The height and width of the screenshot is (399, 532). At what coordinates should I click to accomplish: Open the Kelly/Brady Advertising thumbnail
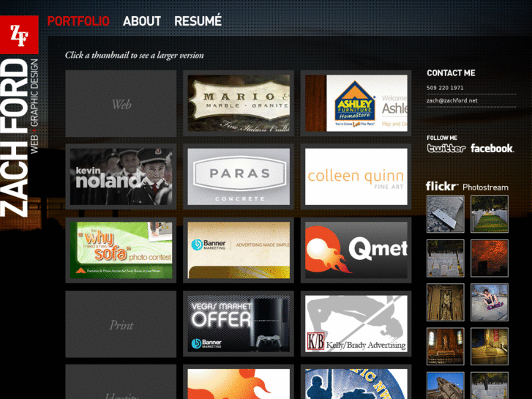click(356, 324)
